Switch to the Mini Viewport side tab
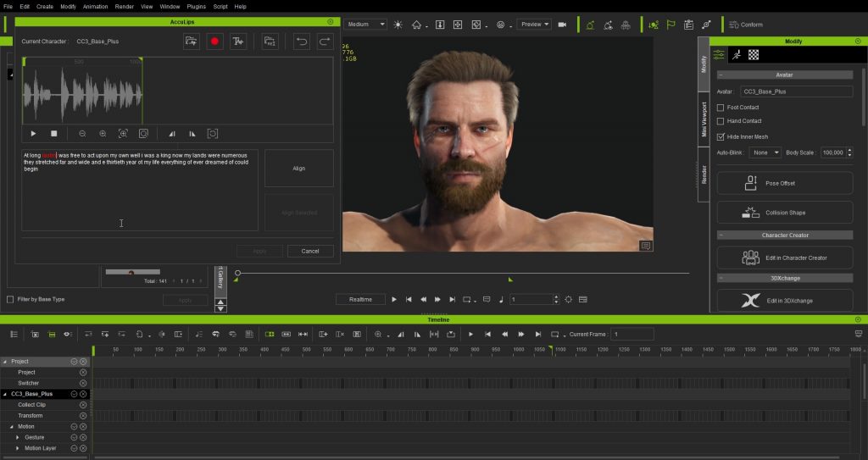 (x=704, y=119)
